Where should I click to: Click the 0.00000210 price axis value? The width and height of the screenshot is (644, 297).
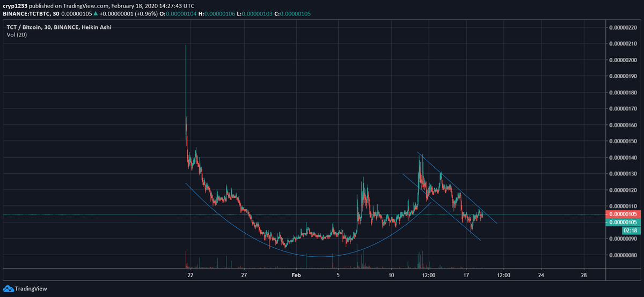tap(624, 43)
